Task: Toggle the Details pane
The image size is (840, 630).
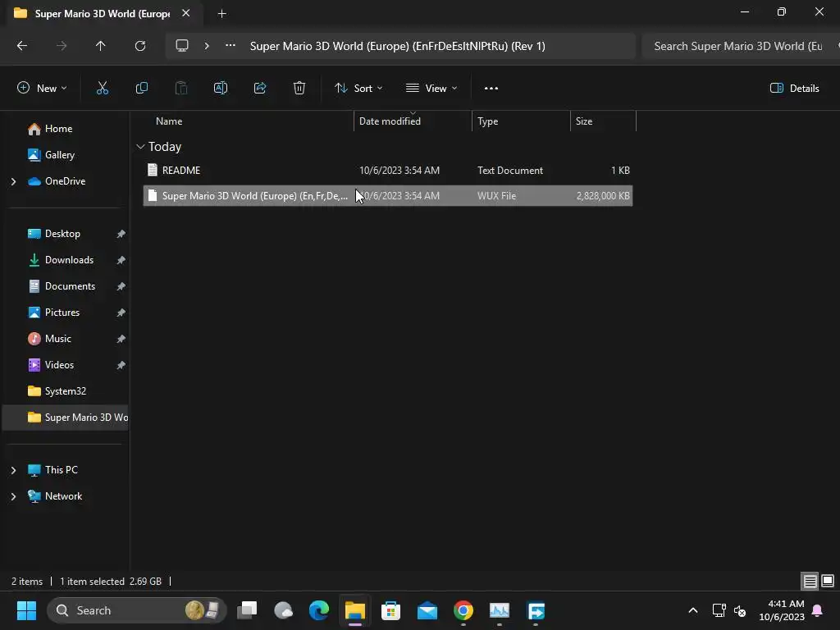Action: tap(794, 89)
